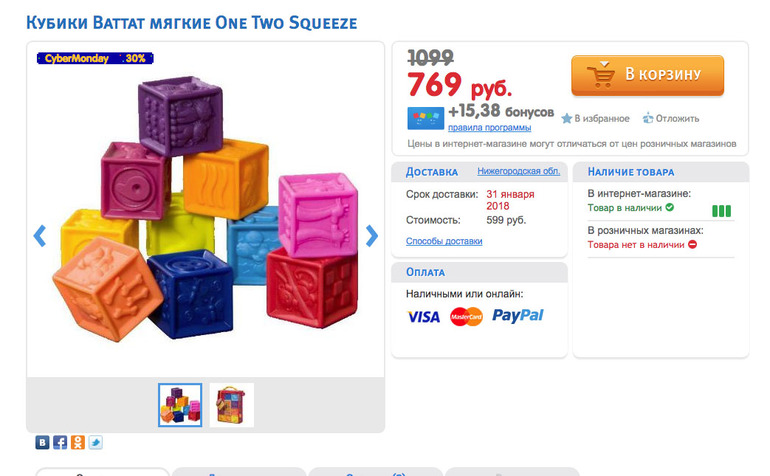Viewport: 770px width, 476px height.
Task: Share the product on VKontakte
Action: 43,442
